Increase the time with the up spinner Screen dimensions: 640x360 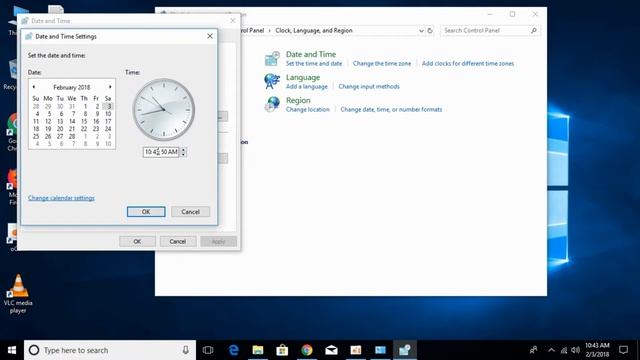click(x=183, y=149)
